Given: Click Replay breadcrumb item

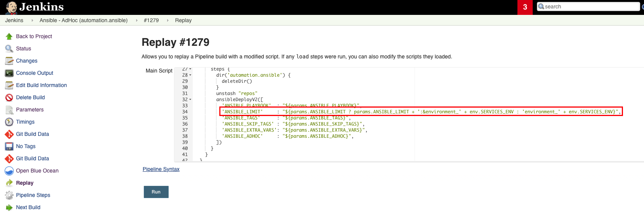Looking at the screenshot, I should (183, 20).
